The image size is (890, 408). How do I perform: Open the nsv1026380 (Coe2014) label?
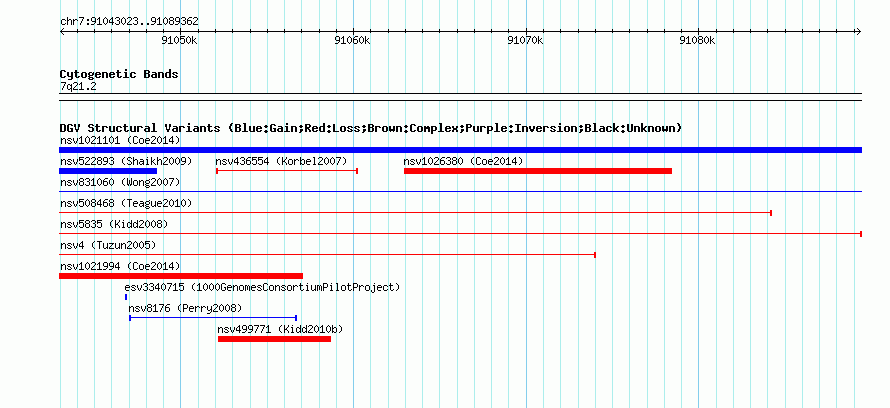point(463,161)
